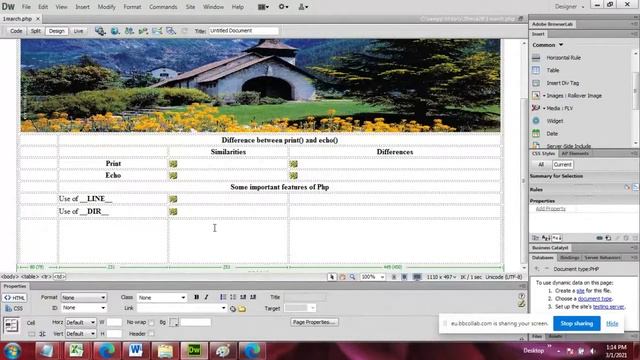Choose the Select tool in status bar
640x360 pixels.
332,277
